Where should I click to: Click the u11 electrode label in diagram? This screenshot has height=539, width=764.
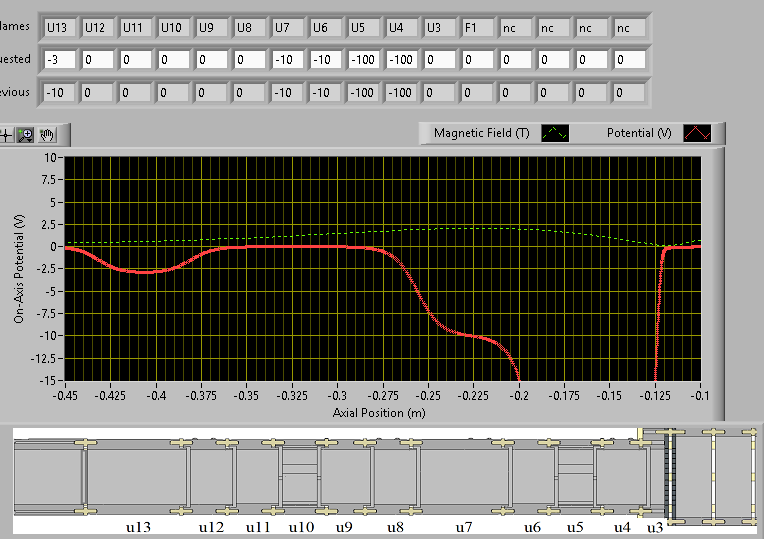258,527
